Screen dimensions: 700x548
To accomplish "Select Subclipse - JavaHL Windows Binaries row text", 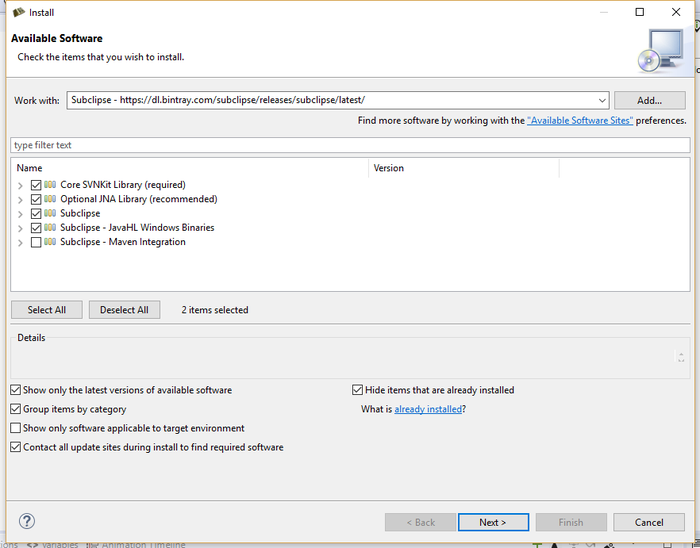I will pyautogui.click(x=137, y=228).
